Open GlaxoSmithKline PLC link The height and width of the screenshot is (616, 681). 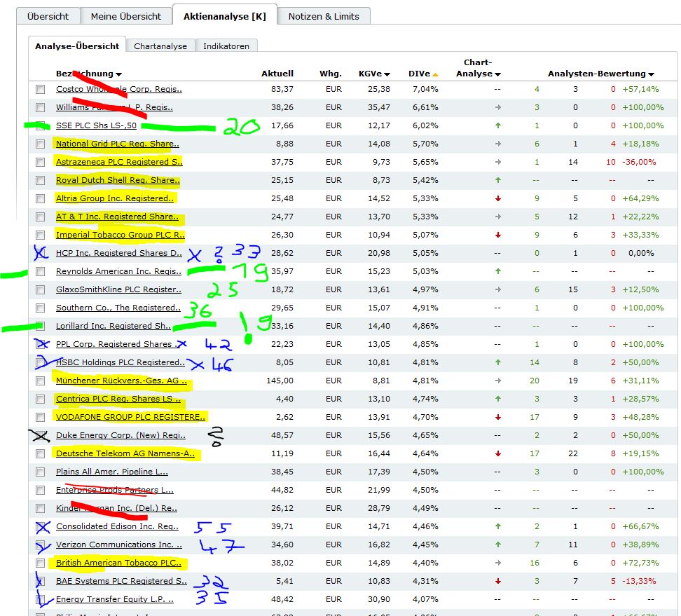click(118, 289)
